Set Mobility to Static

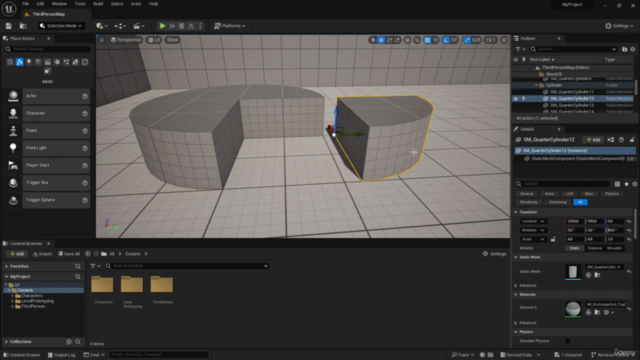(x=574, y=248)
